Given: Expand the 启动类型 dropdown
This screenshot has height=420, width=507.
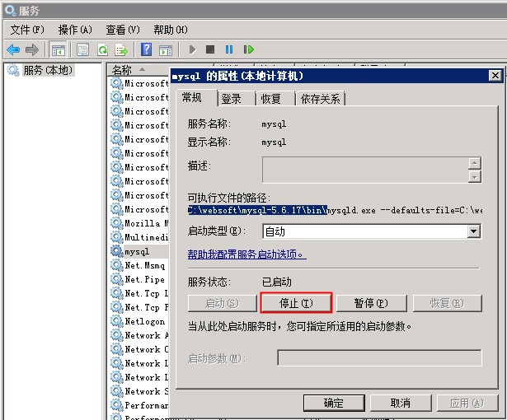Looking at the screenshot, I should [473, 231].
